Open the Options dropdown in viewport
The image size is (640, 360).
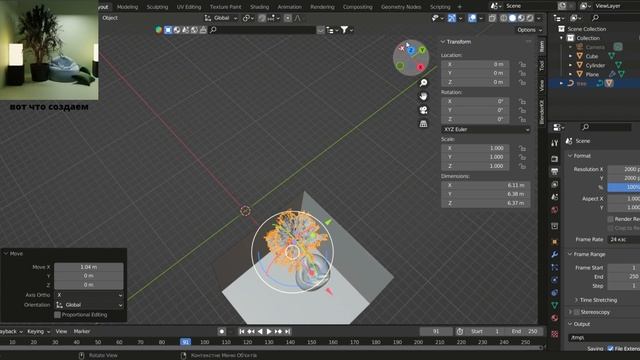coord(530,30)
